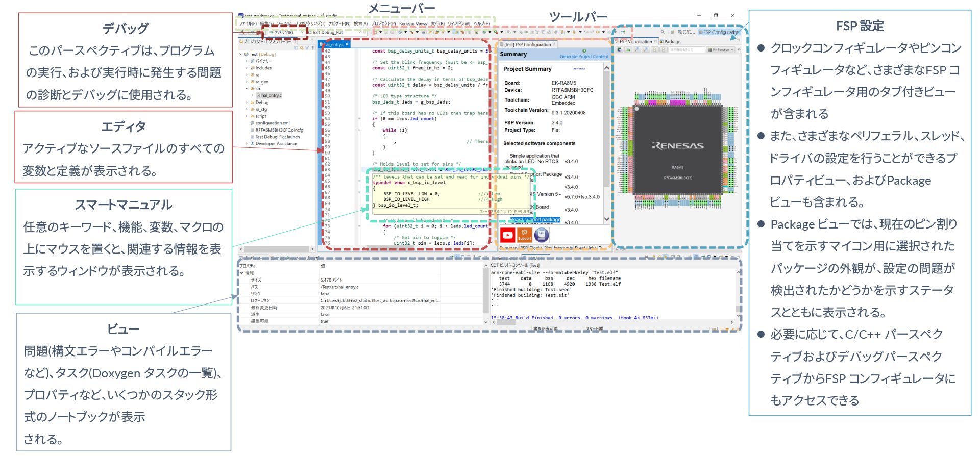Click the green Generate Project Content icon
The height and width of the screenshot is (456, 980).
coord(584,51)
